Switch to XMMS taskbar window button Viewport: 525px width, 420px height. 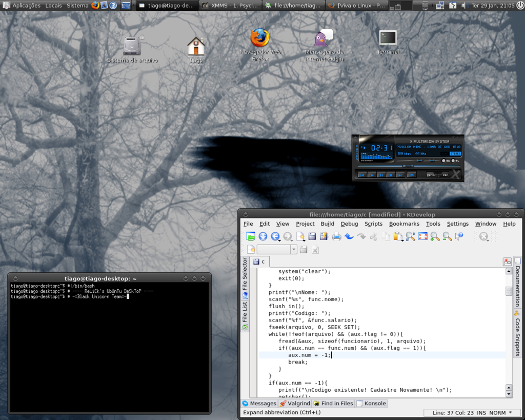pos(230,5)
